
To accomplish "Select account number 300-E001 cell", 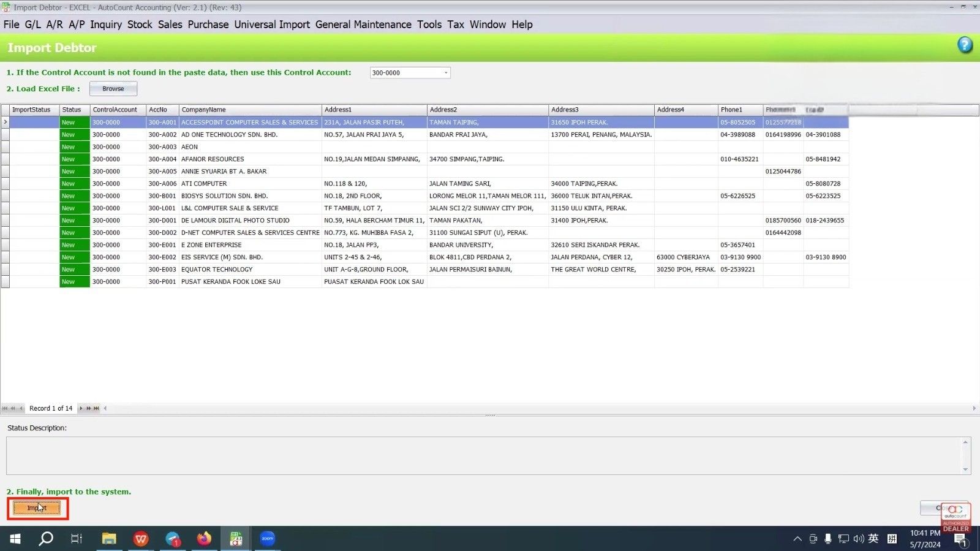I will click(162, 245).
